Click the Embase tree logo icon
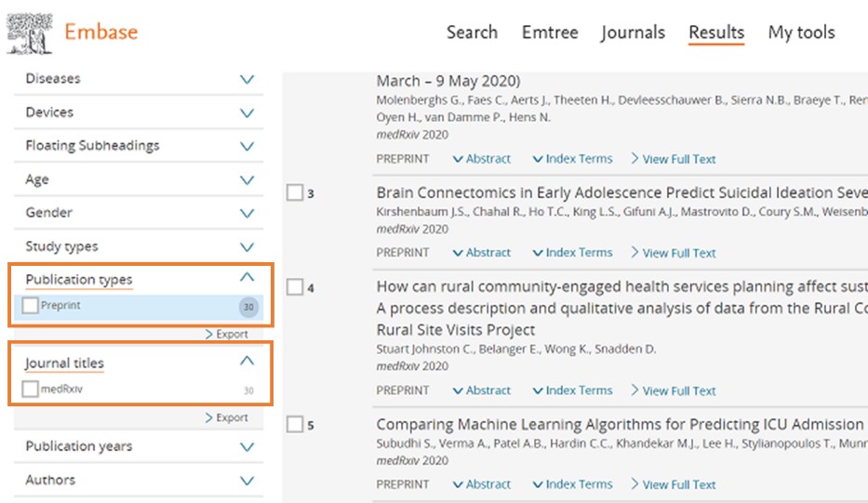The height and width of the screenshot is (503, 868). click(29, 33)
